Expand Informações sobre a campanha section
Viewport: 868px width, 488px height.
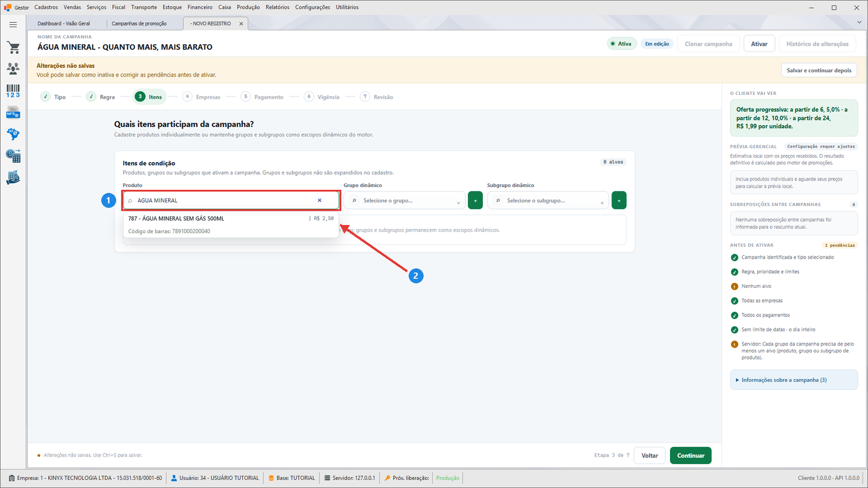(x=794, y=380)
